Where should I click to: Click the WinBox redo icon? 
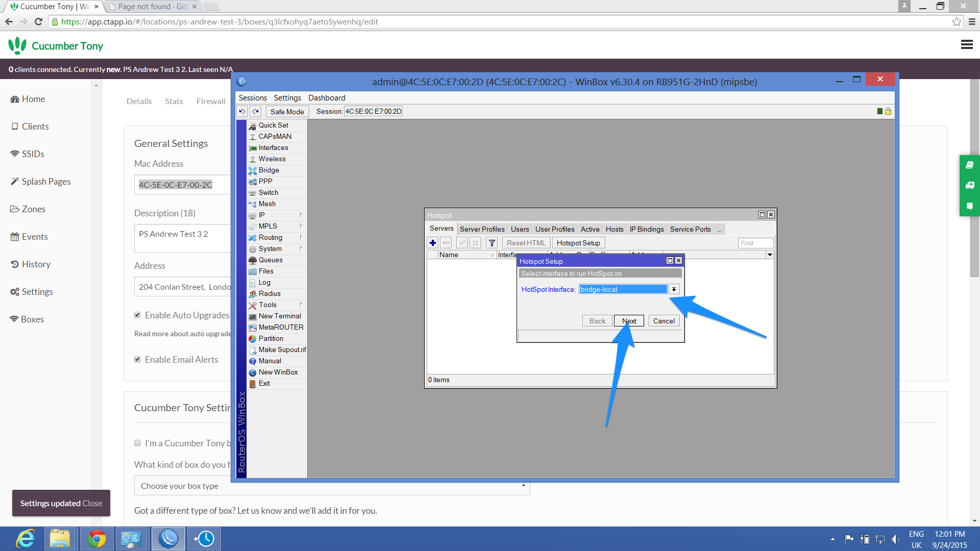click(256, 111)
